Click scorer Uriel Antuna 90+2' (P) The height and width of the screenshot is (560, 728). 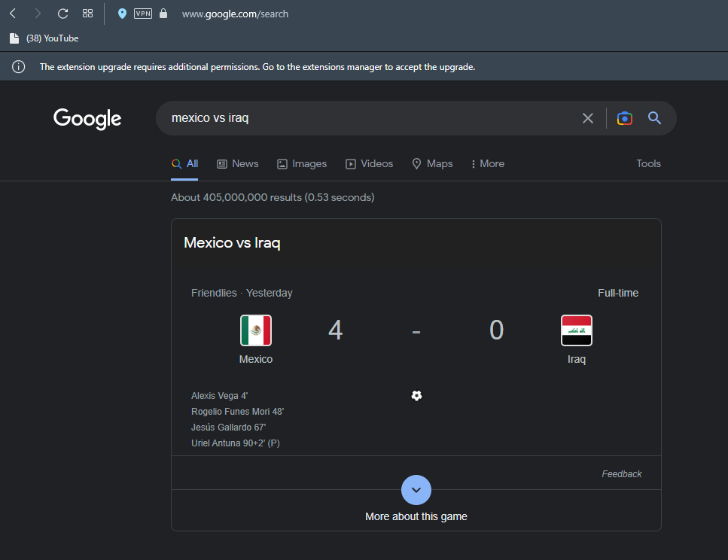tap(236, 443)
